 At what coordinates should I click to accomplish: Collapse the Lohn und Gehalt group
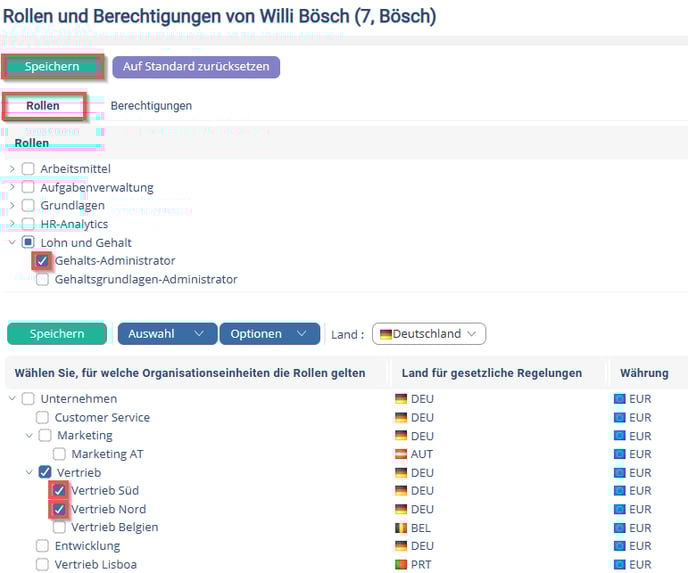[x=12, y=242]
